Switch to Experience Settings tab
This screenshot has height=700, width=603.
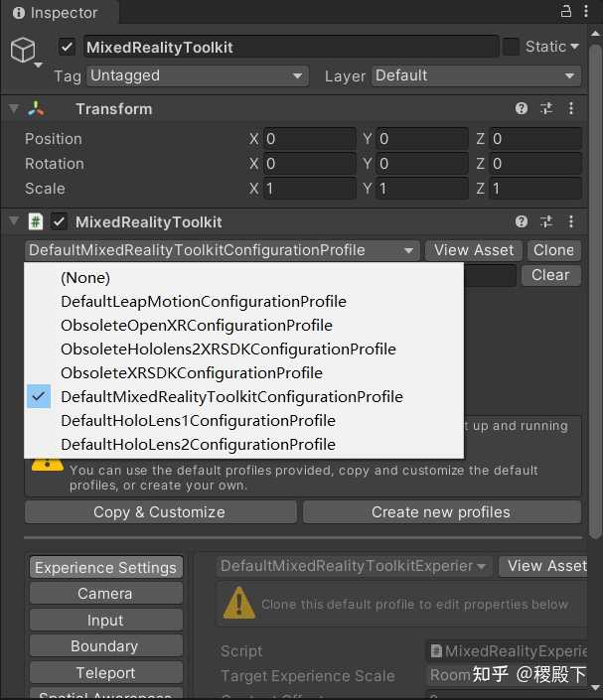tap(106, 568)
